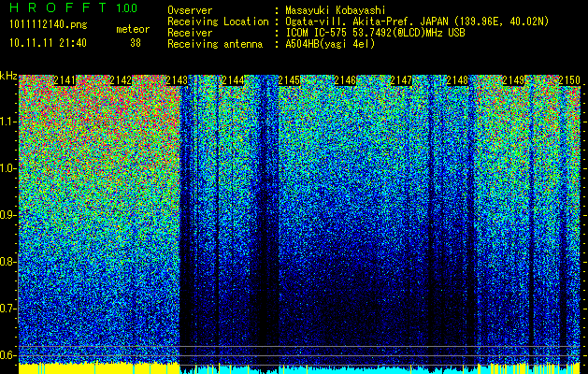This screenshot has height=374, width=588.
Task: Click the 0.6 frequency axis label
Action: [x=7, y=355]
